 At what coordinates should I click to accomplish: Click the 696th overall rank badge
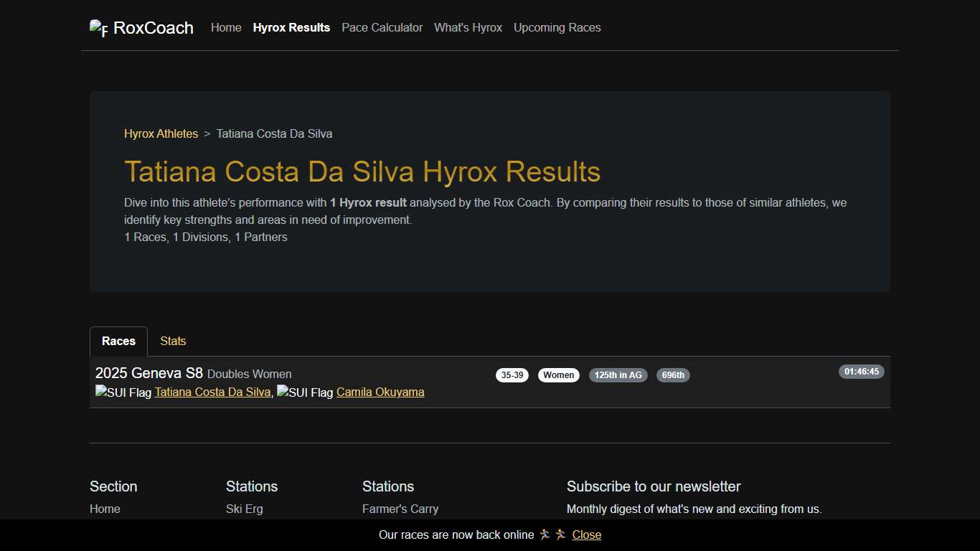point(673,375)
